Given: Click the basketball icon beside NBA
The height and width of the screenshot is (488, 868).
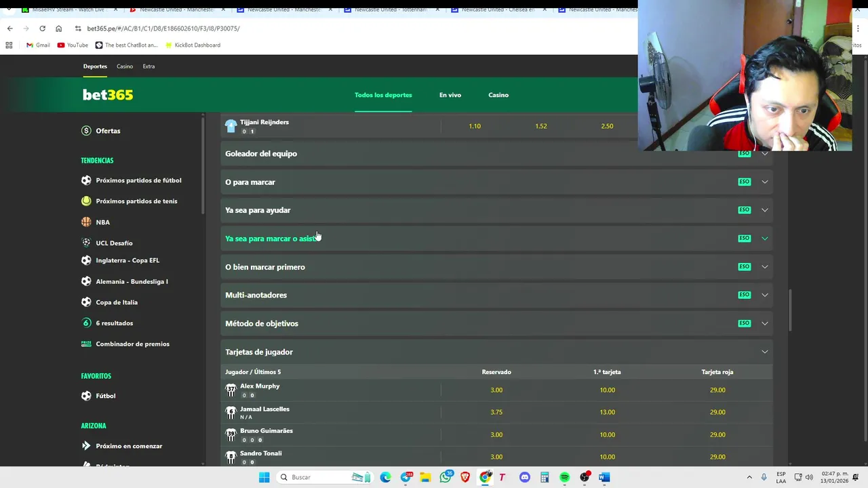Looking at the screenshot, I should tap(86, 222).
